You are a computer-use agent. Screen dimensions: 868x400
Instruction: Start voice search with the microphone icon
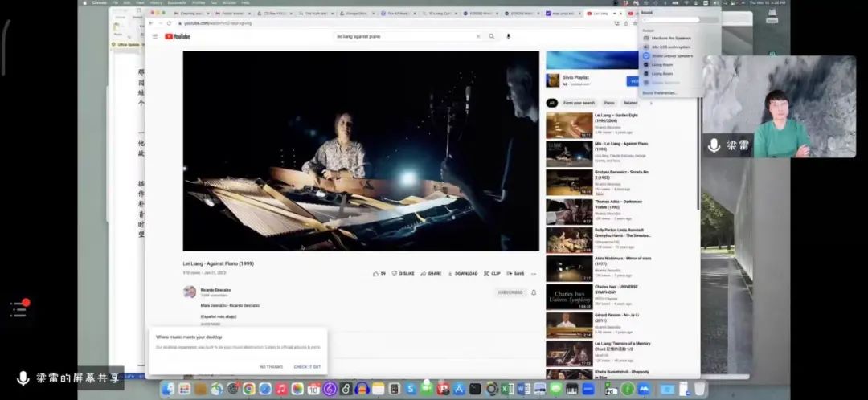(508, 36)
